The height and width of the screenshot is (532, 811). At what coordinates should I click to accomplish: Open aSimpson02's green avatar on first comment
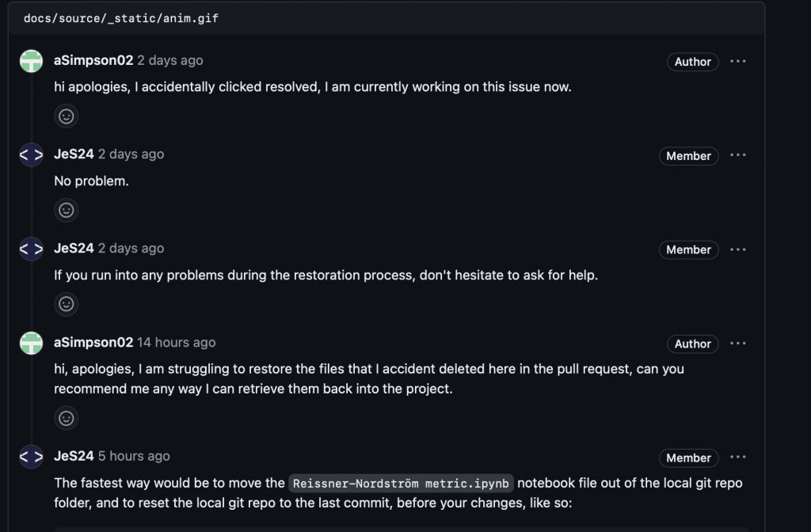click(x=31, y=61)
